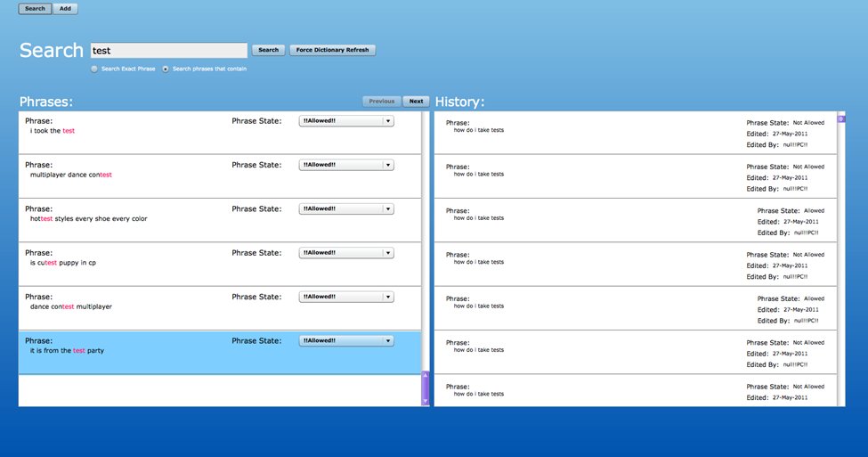The height and width of the screenshot is (457, 868).
Task: Select the Search Exact Phrase radio button
Action: pyautogui.click(x=94, y=69)
